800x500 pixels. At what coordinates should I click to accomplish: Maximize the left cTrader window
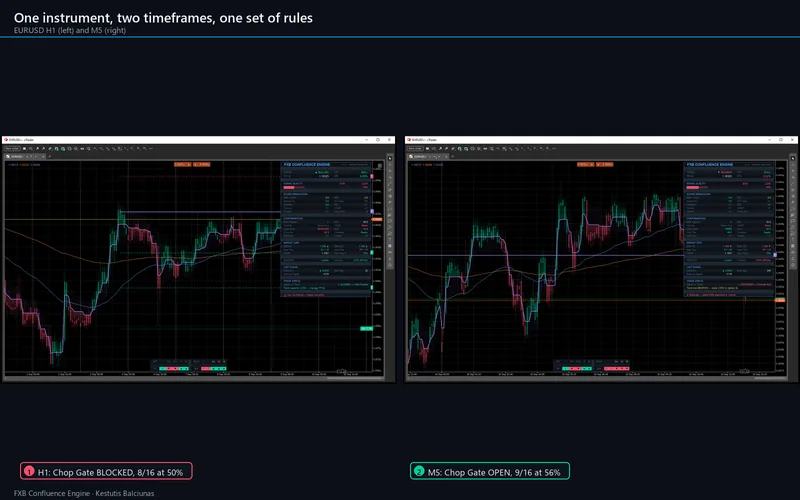[378, 139]
